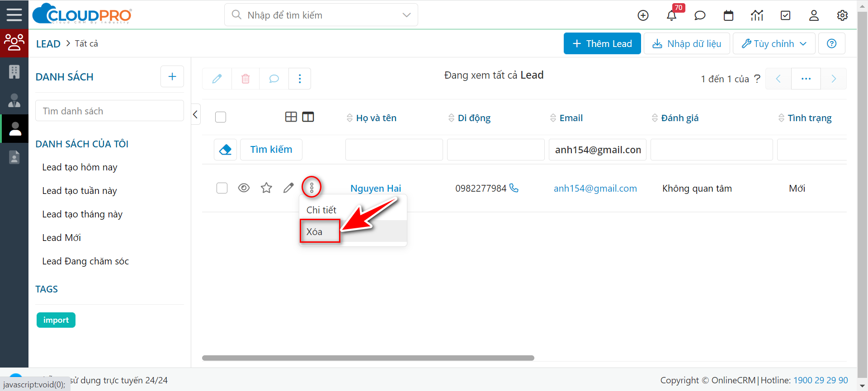
Task: Open the hamburger main menu
Action: [14, 14]
